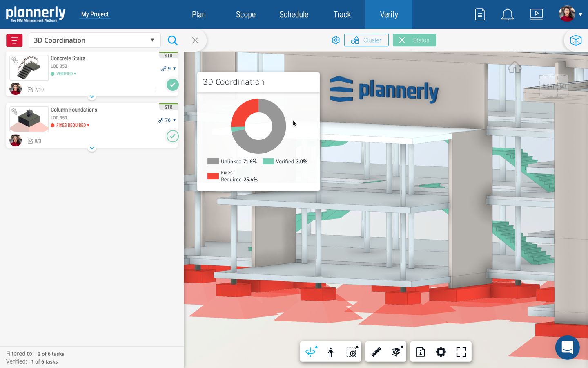
Task: Open the My Project link
Action: (x=95, y=14)
